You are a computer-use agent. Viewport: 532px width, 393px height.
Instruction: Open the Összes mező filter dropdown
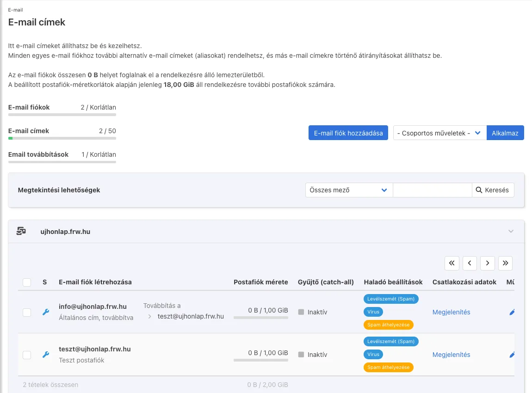(349, 190)
